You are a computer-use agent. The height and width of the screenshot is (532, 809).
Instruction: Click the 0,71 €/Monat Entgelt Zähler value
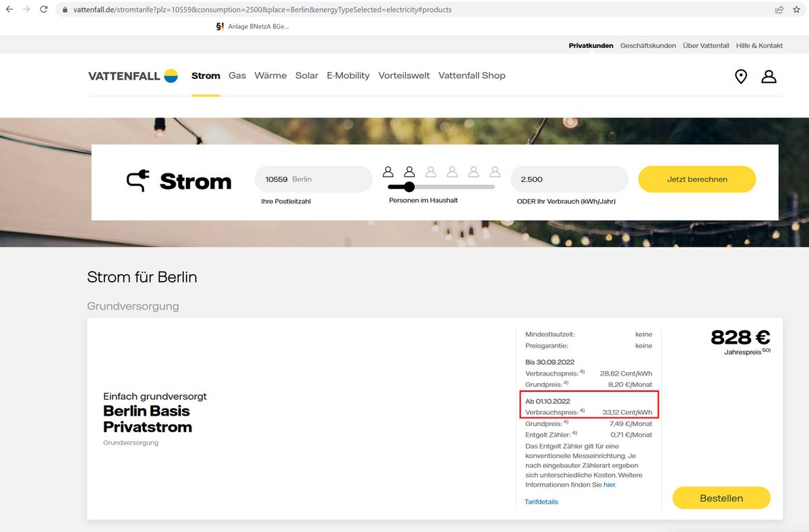[630, 435]
